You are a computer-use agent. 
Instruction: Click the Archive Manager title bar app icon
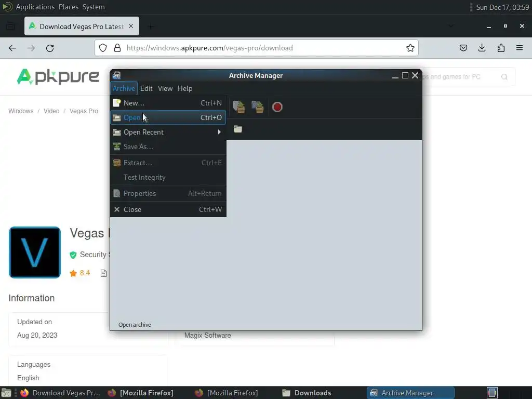117,75
